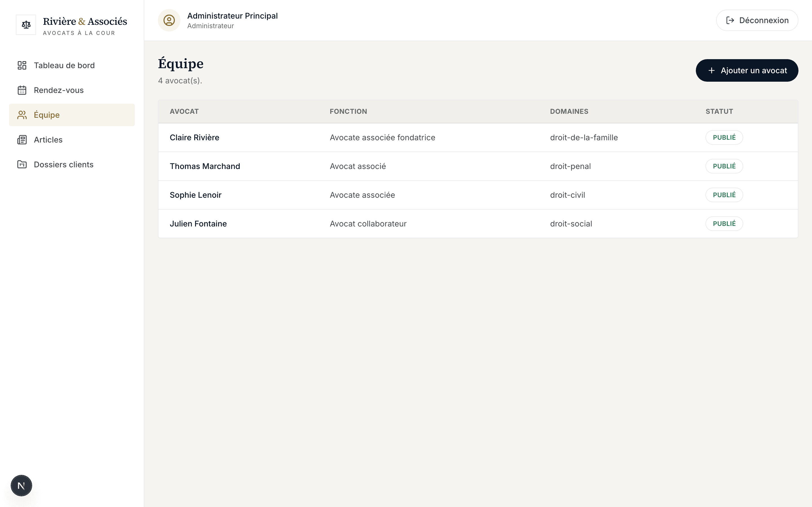Open Claire Rivière's row
This screenshot has height=507, width=812.
click(478, 137)
